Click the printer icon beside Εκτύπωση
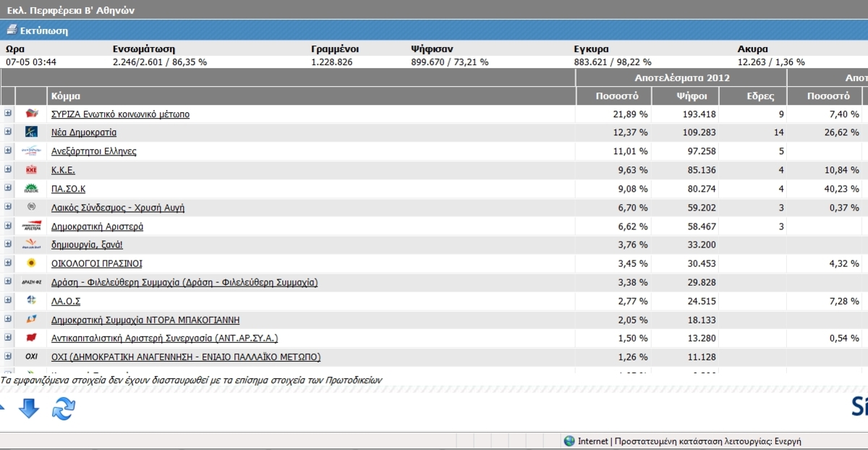Viewport: 868px width, 450px height. (12, 30)
